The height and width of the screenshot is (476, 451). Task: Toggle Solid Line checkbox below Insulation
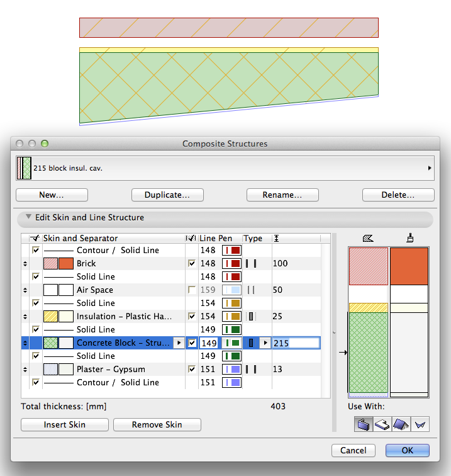(x=36, y=329)
